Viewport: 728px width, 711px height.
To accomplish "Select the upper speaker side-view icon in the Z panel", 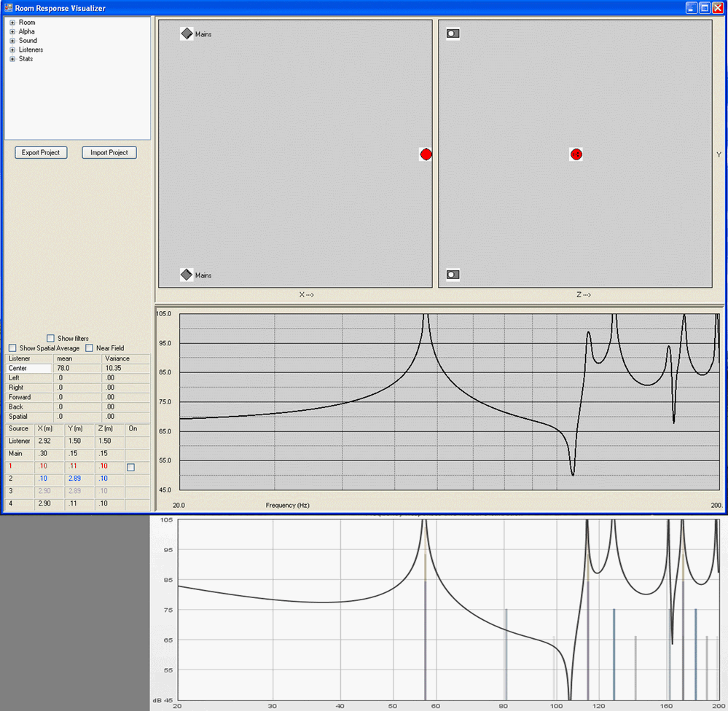I will pos(453,34).
